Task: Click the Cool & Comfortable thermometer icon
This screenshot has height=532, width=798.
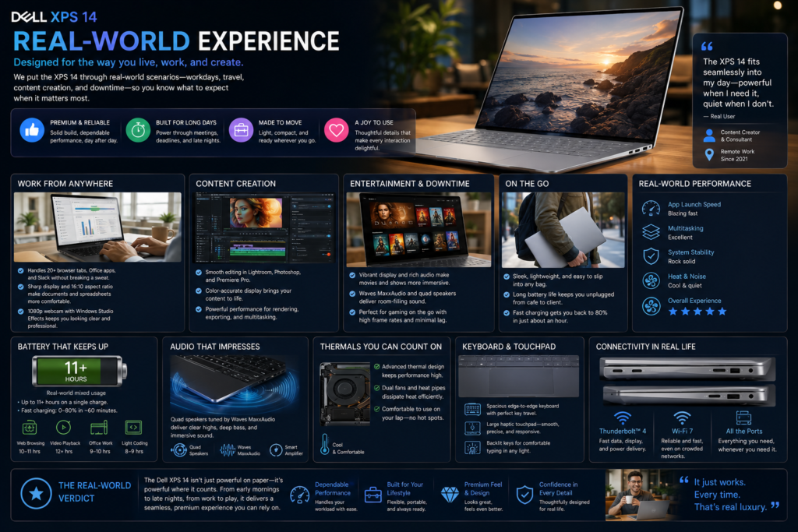Action: (x=325, y=444)
